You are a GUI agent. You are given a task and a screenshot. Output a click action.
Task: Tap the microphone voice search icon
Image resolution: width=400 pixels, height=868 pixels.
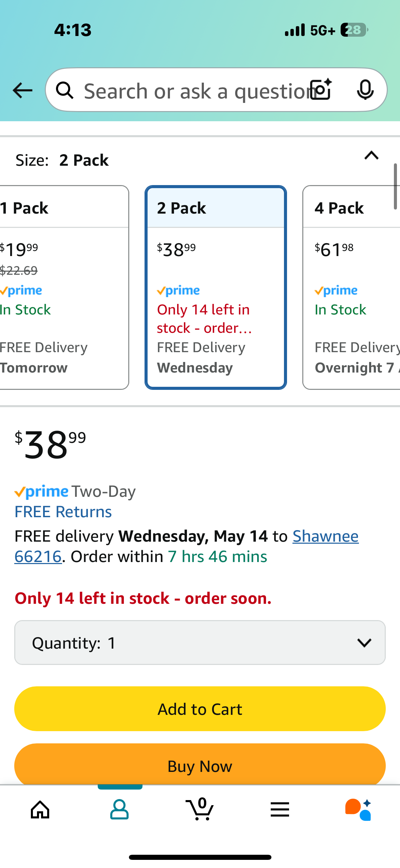(x=365, y=90)
